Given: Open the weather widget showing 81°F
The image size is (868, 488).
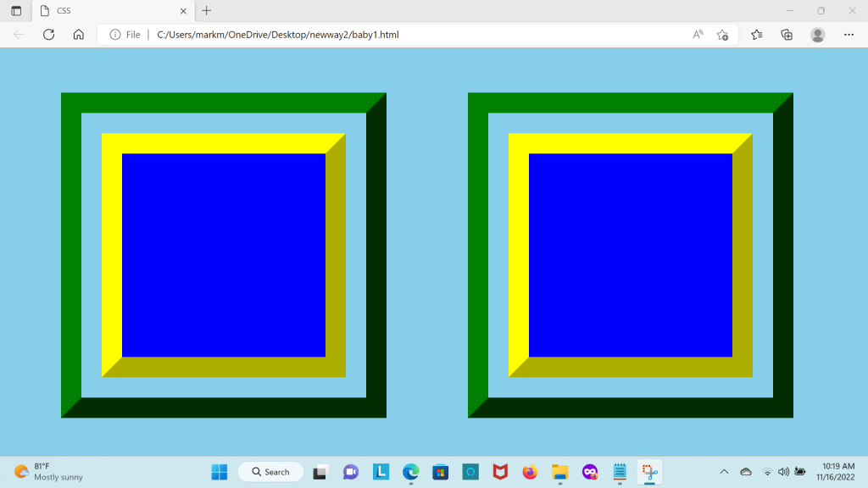Looking at the screenshot, I should [x=49, y=472].
